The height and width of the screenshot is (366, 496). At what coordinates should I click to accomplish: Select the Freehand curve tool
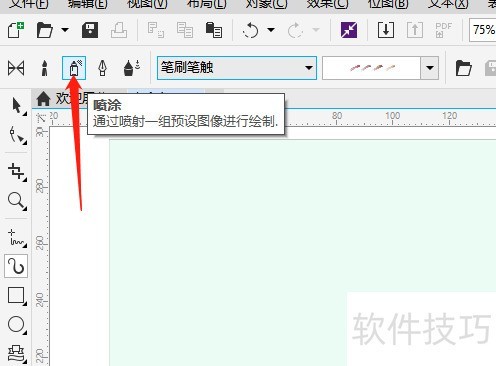[x=17, y=238]
